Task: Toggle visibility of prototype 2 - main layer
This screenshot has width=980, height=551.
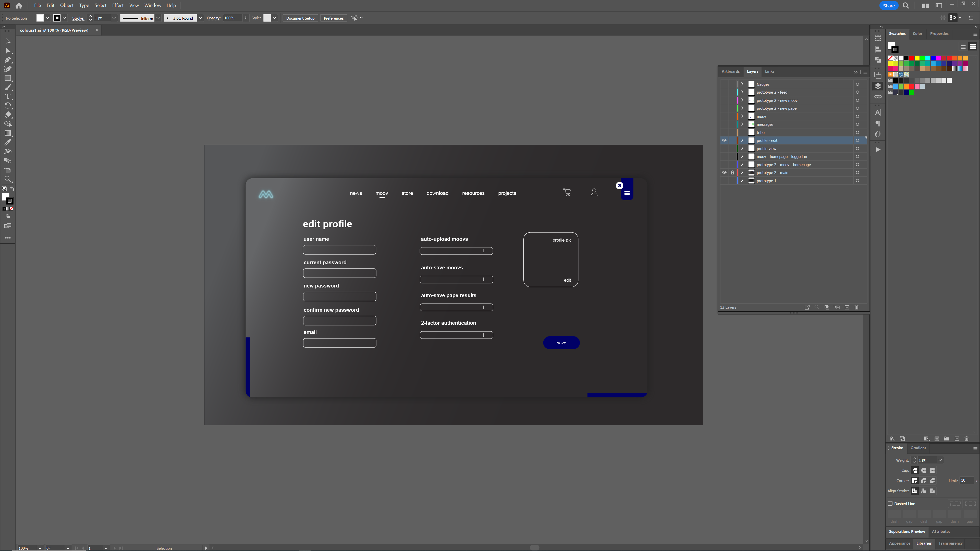Action: (724, 173)
